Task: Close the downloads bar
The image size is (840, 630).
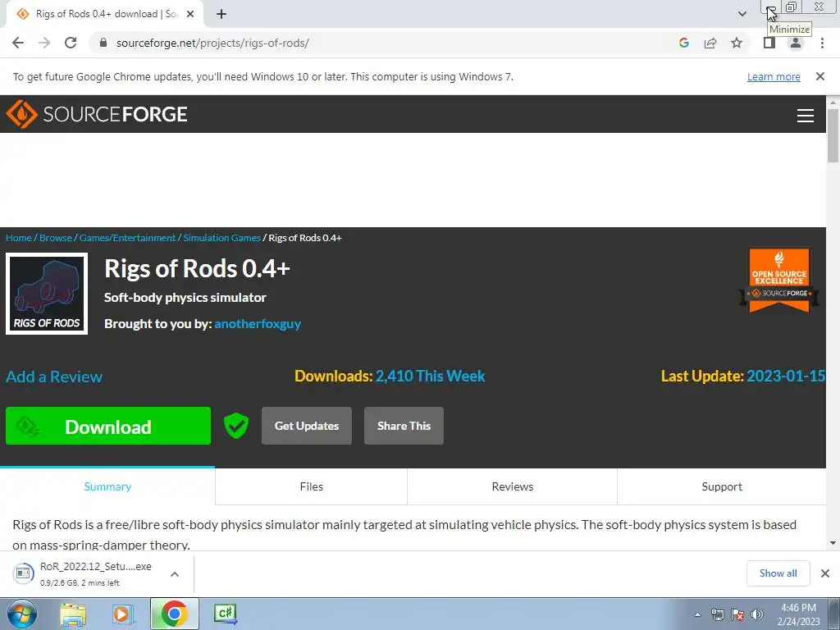Action: tap(825, 573)
